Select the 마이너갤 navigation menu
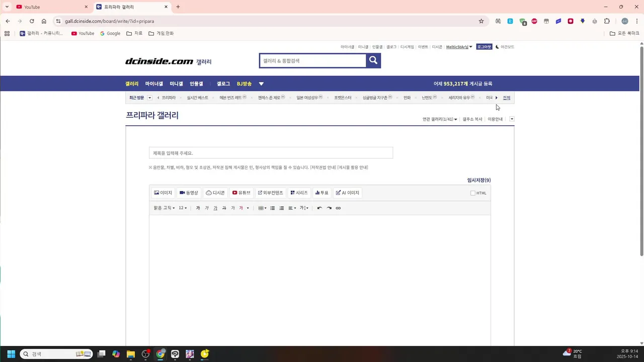 [x=154, y=84]
